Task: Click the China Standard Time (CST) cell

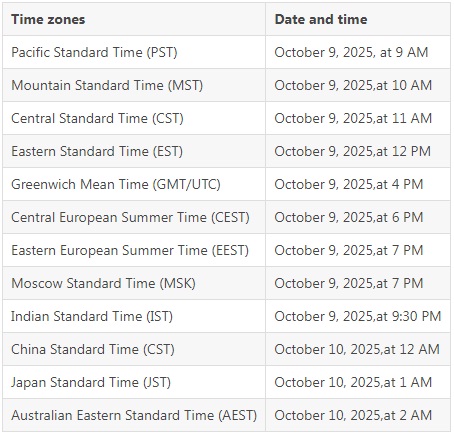Action: pyautogui.click(x=134, y=349)
